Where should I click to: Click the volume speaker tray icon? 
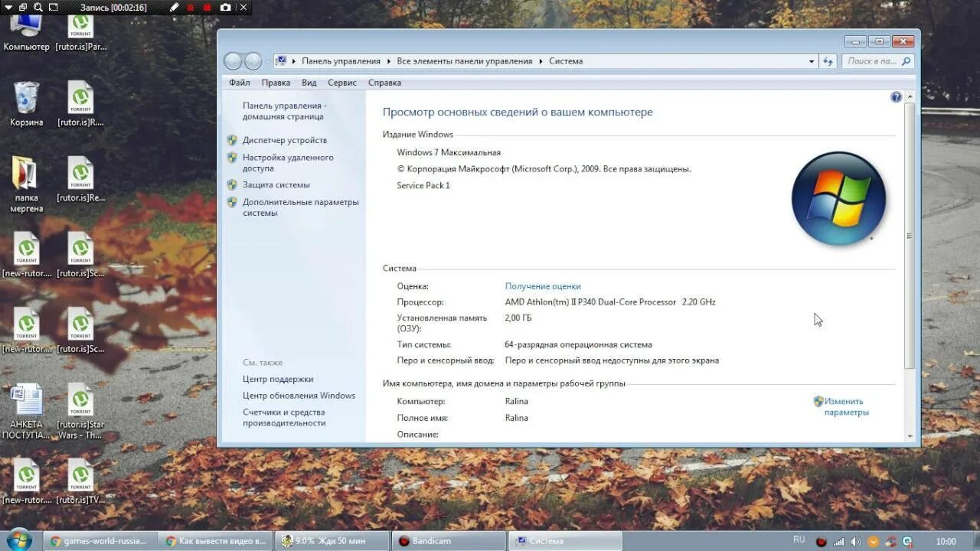[x=856, y=542]
